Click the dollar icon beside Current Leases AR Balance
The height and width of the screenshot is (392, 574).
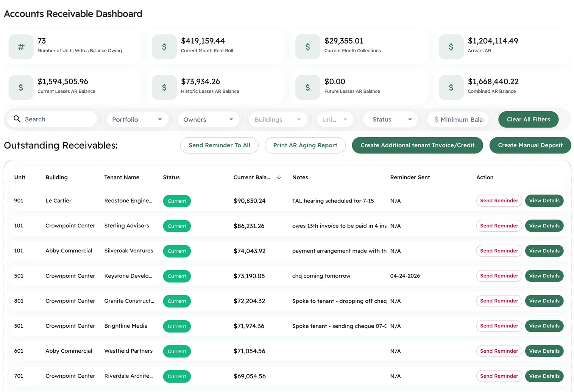pyautogui.click(x=21, y=87)
